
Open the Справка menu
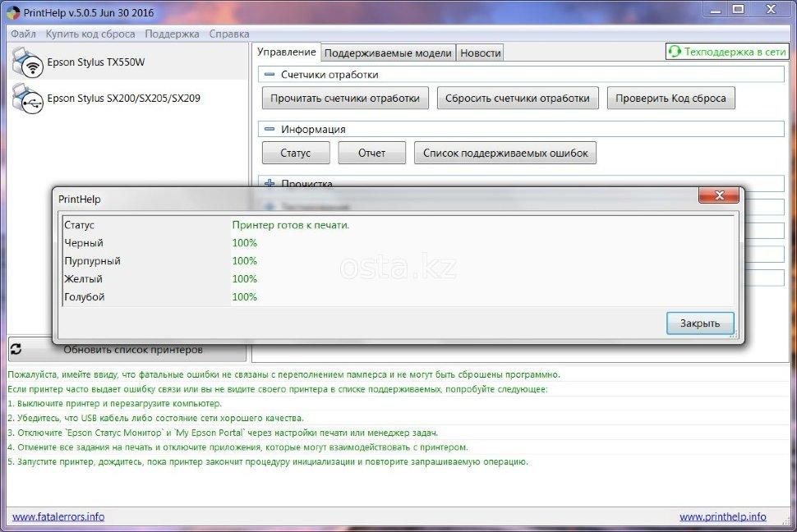pyautogui.click(x=229, y=34)
